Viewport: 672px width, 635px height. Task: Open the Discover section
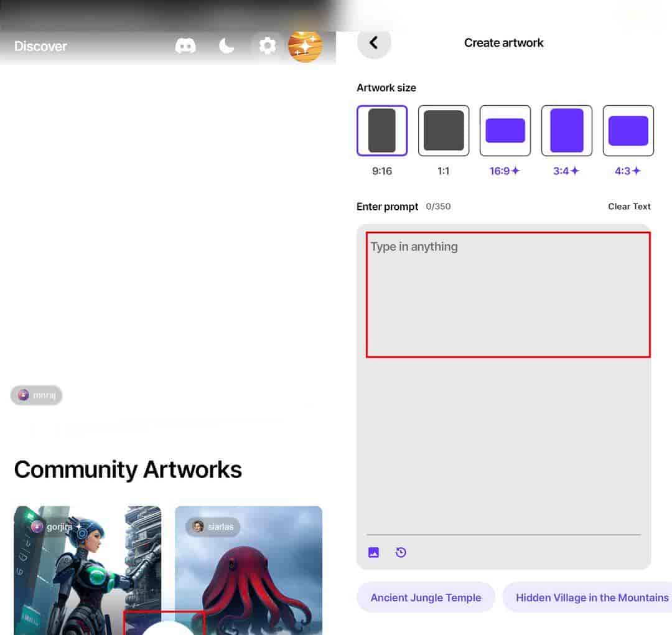(40, 46)
